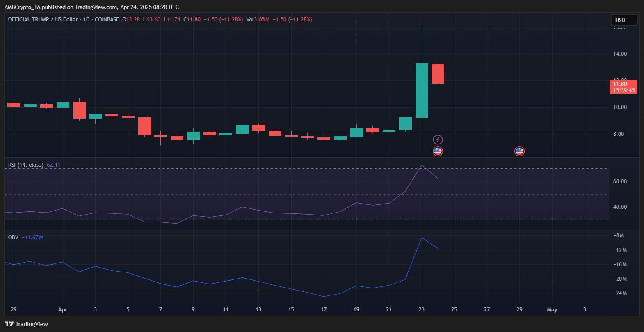Image resolution: width=644 pixels, height=332 pixels.
Task: Click date 11 on the time axis
Action: 226,309
